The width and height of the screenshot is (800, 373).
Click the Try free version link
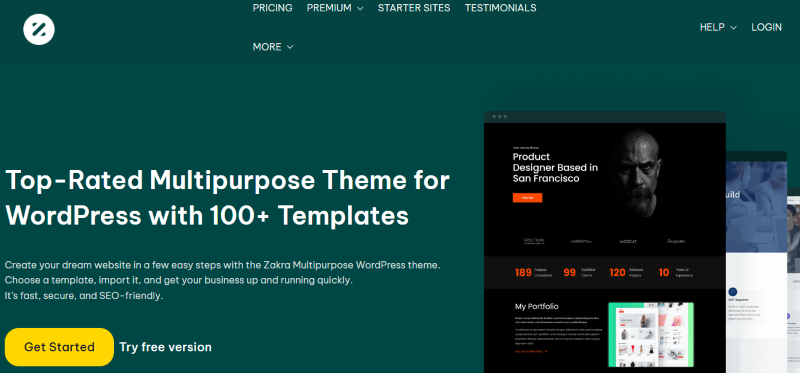pyautogui.click(x=165, y=347)
